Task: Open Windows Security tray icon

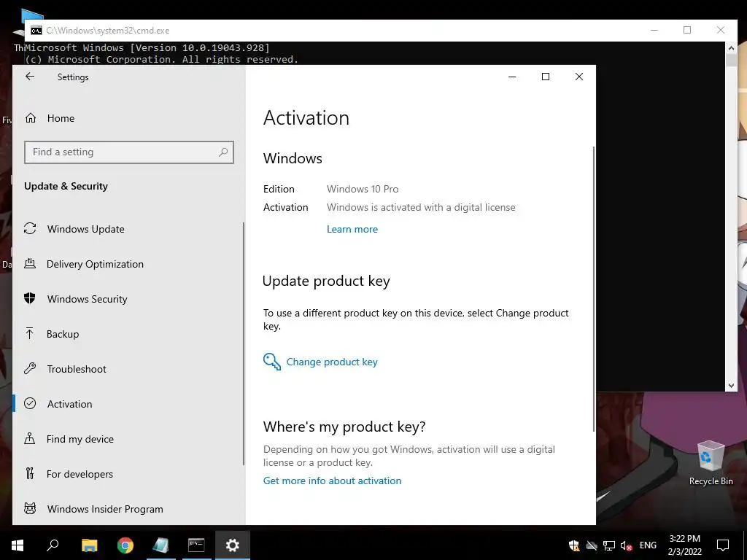Action: click(x=574, y=545)
